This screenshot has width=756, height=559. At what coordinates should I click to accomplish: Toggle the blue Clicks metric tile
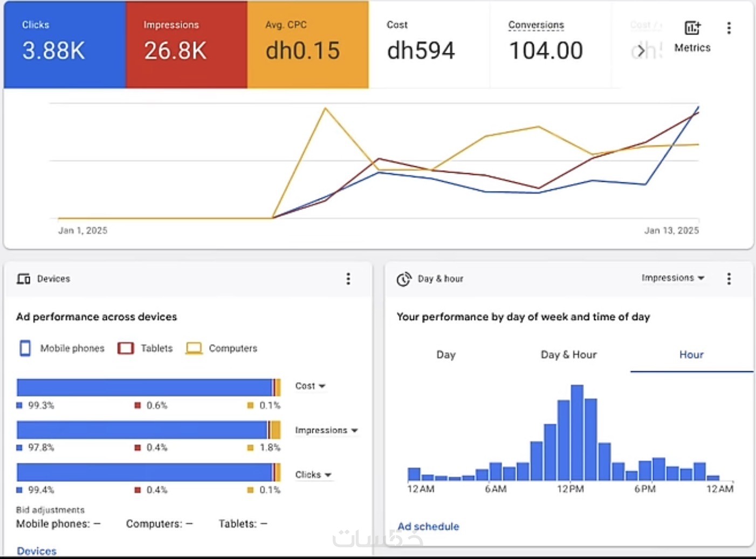click(65, 44)
